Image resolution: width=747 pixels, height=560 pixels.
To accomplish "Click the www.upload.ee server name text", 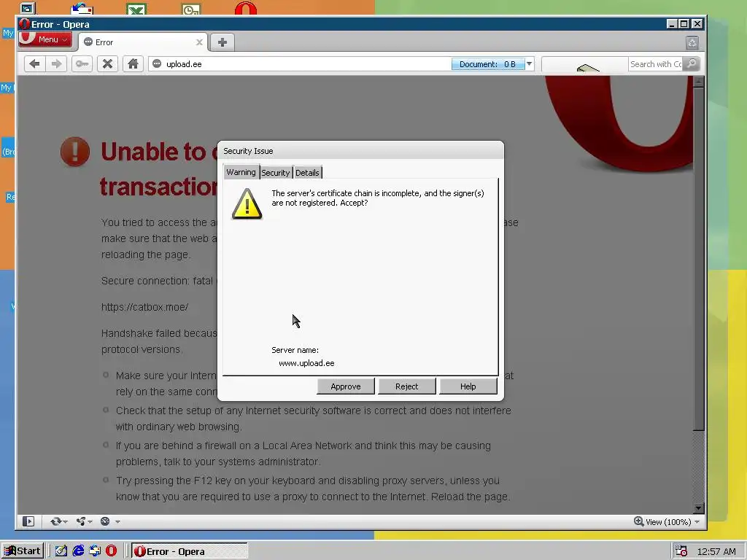I will click(x=306, y=363).
